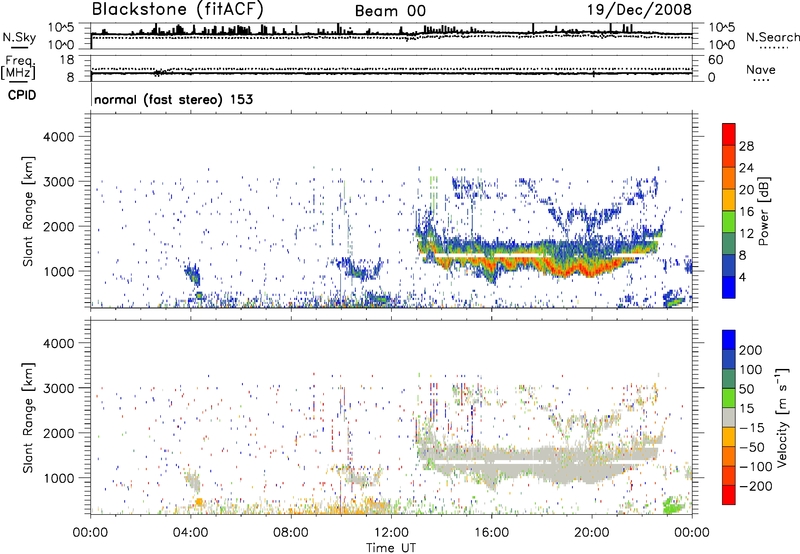The image size is (800, 554).
Task: Click the frequency trace panel
Action: pos(391,69)
